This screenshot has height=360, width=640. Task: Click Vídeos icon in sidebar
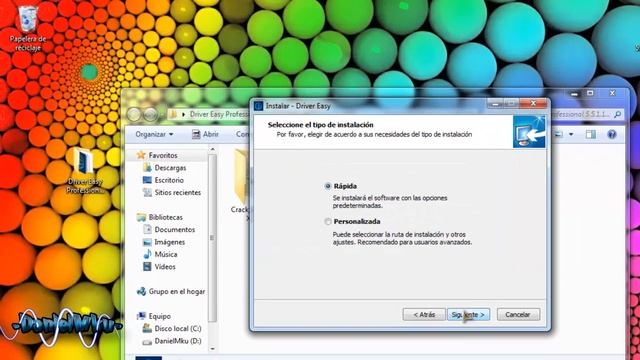(147, 267)
